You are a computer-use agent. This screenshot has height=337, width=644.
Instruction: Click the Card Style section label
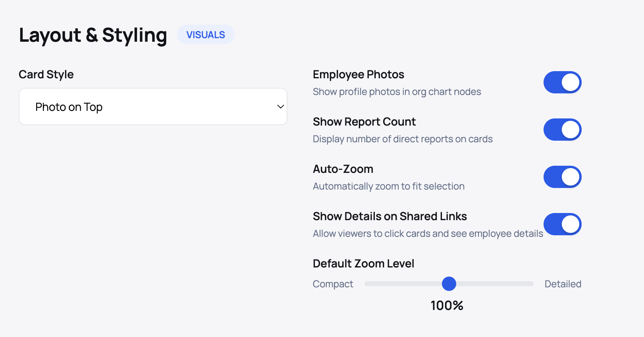46,74
